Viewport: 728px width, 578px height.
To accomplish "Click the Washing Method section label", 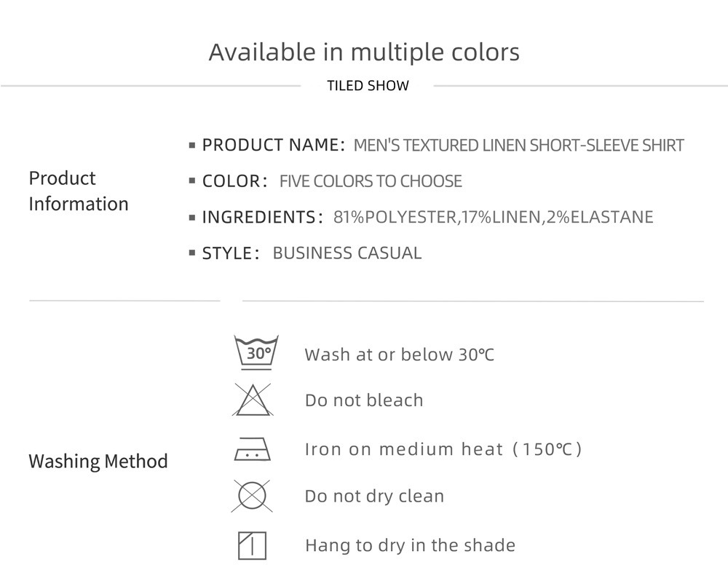I will point(98,461).
